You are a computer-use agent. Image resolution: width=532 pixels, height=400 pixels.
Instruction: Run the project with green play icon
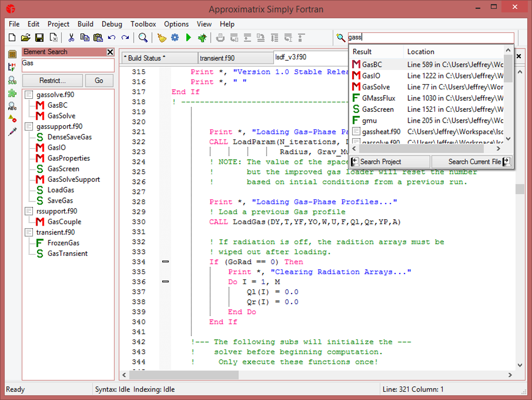(x=188, y=38)
